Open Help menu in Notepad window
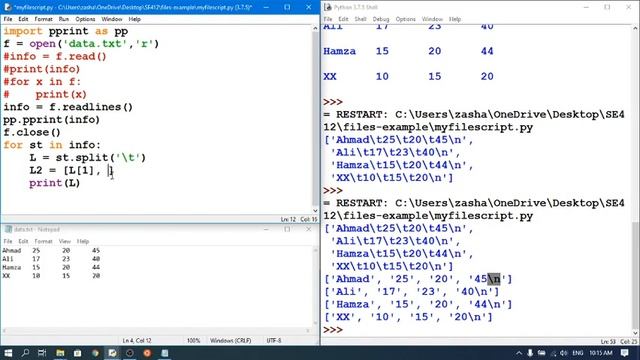Viewport: 640px width, 360px height. pyautogui.click(x=83, y=241)
